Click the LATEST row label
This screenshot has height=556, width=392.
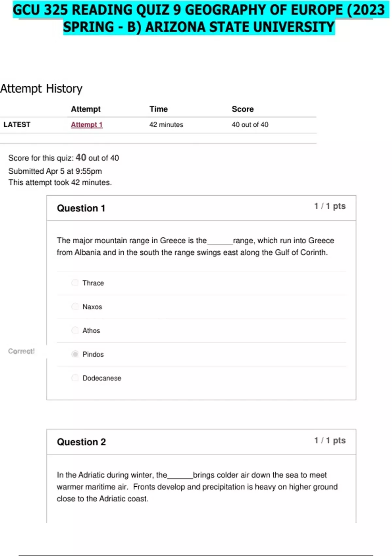pyautogui.click(x=17, y=125)
